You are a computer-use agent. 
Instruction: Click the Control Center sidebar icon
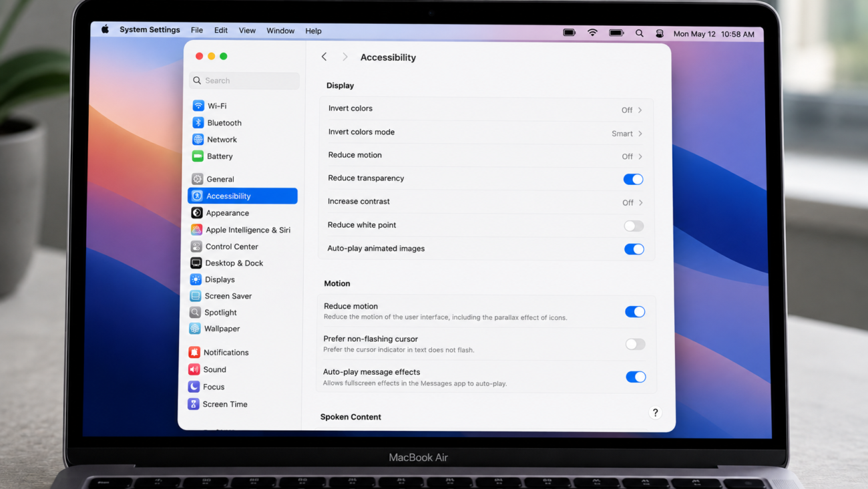click(196, 247)
